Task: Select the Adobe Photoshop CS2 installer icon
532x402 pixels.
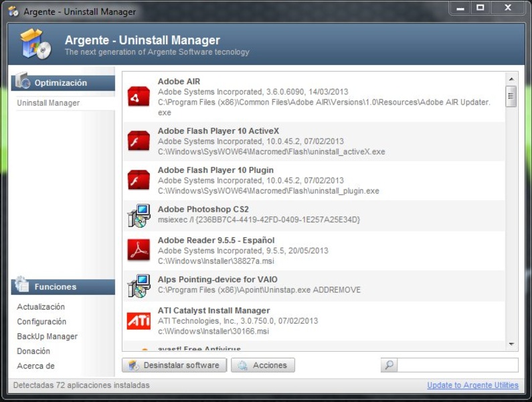Action: [x=139, y=215]
